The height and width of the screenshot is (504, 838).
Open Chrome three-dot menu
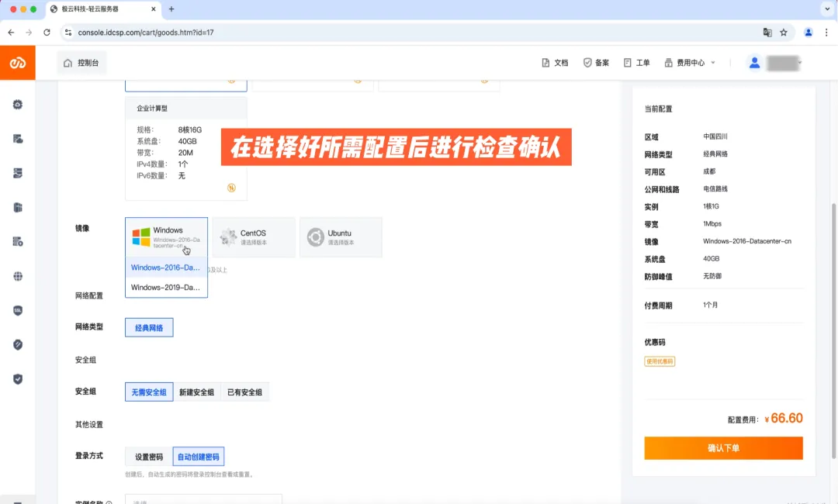[x=826, y=33]
